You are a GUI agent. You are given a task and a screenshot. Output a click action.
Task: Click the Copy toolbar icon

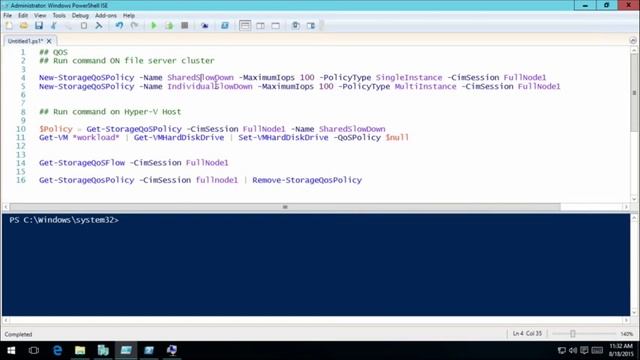click(x=69, y=26)
